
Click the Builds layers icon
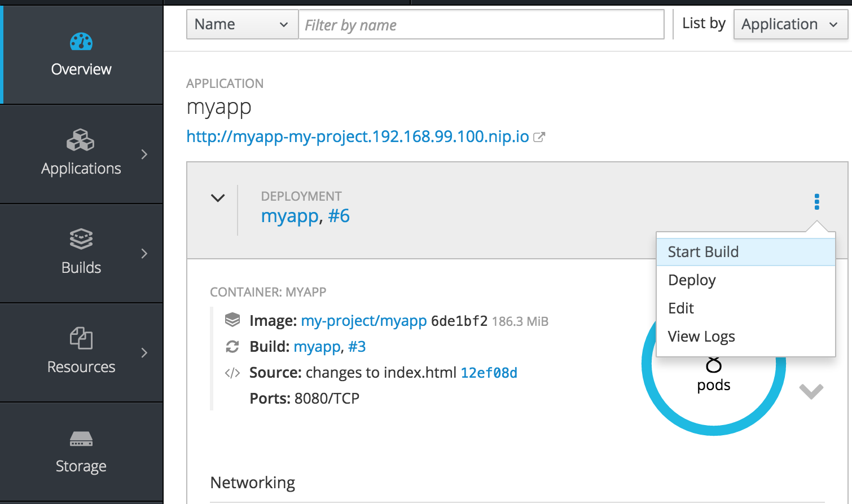click(x=81, y=239)
